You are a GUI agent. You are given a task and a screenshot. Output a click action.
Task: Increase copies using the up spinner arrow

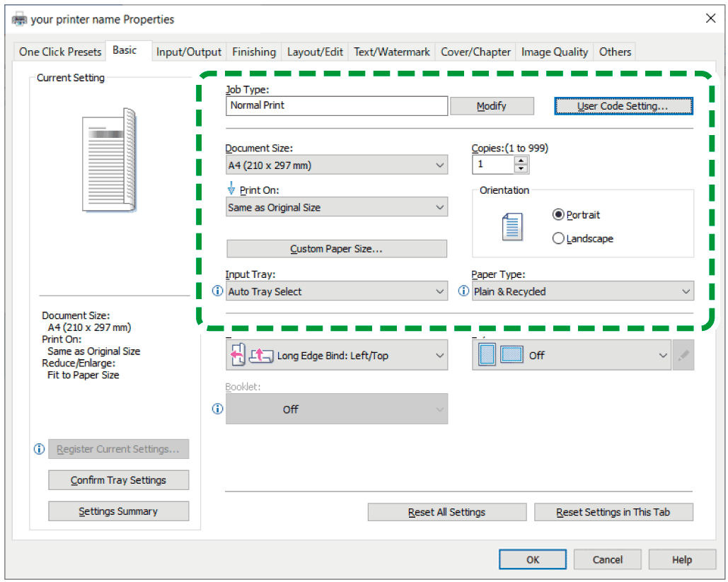521,161
